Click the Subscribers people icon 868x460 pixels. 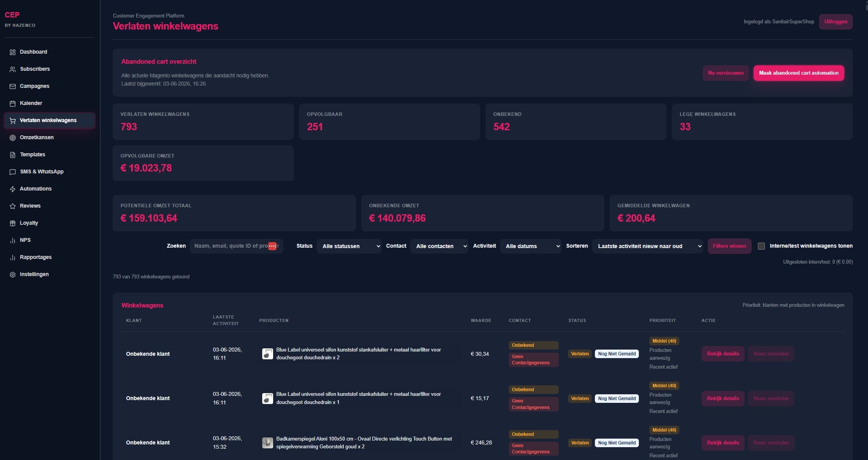[12, 69]
